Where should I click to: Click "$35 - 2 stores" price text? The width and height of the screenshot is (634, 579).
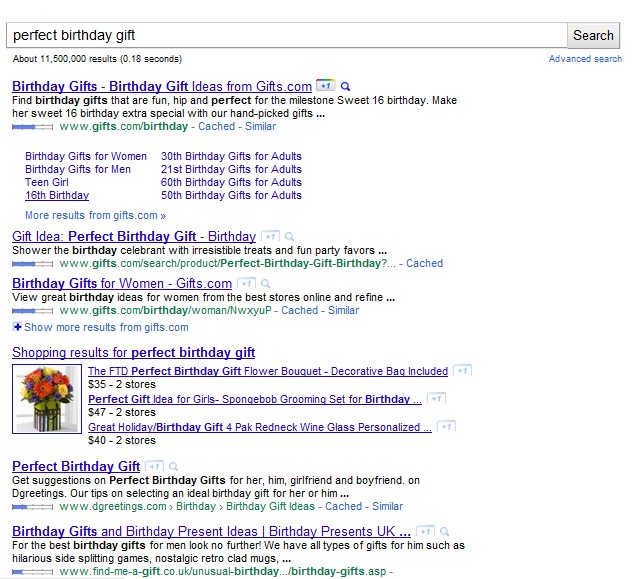click(x=122, y=384)
